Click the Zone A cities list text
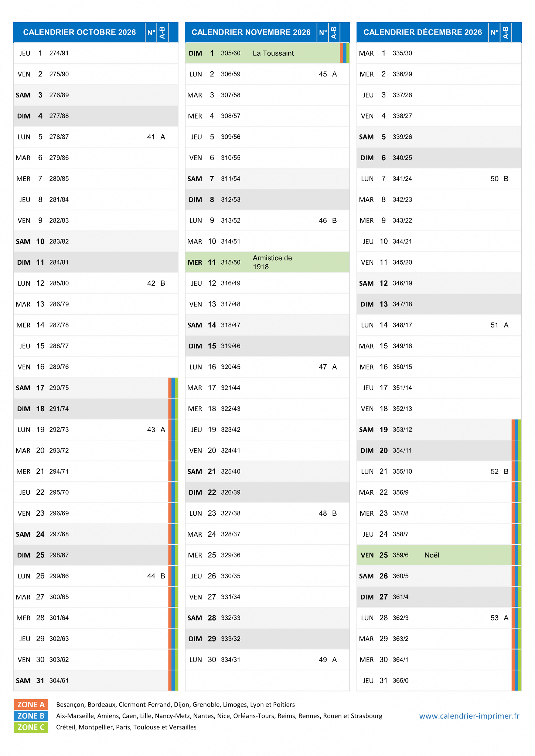535x756 pixels. pos(176,705)
